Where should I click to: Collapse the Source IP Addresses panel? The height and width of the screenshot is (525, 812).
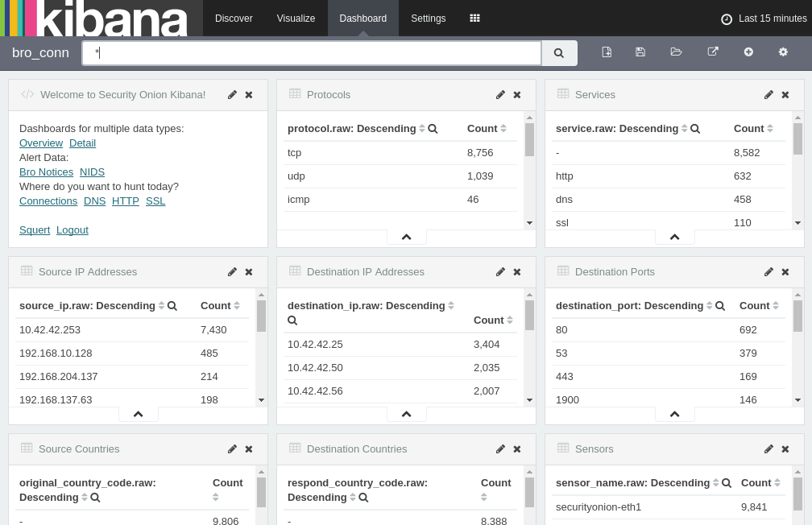pos(138,413)
